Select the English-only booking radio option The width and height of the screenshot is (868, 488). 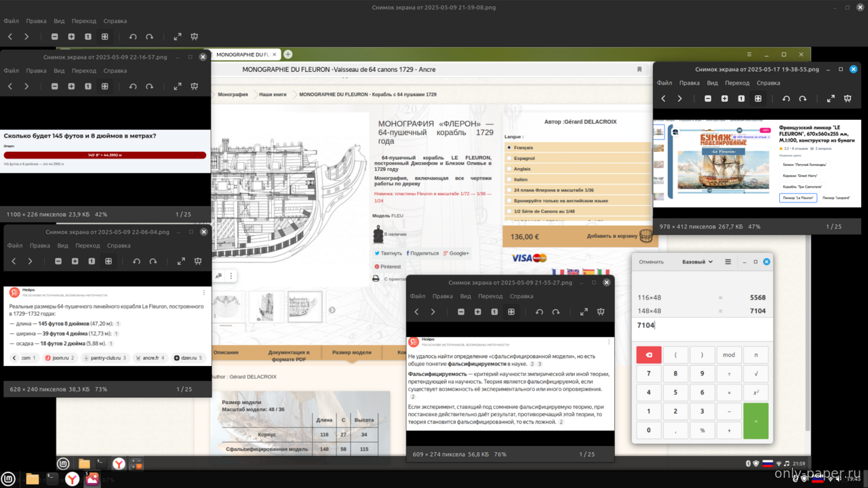click(509, 201)
